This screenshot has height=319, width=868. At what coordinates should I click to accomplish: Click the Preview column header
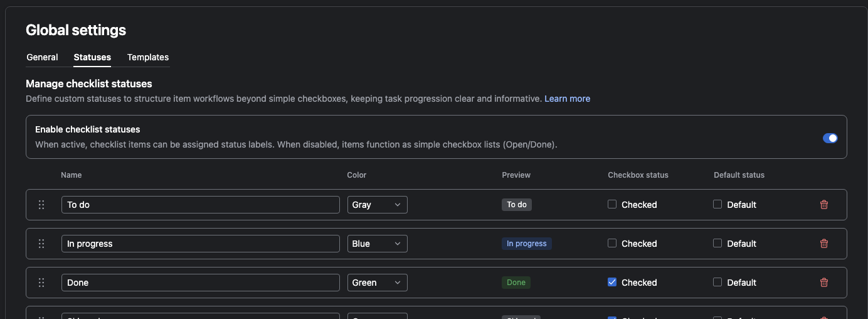tap(516, 175)
